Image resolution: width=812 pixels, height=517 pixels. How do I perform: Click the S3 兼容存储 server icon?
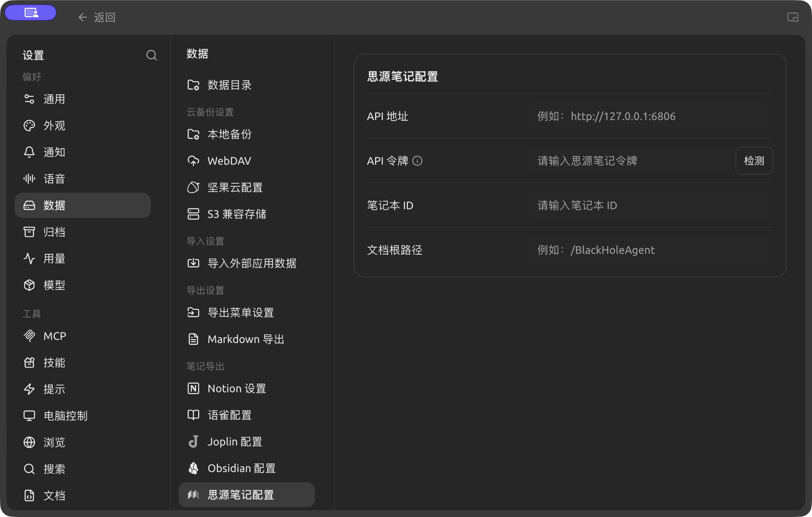point(193,214)
